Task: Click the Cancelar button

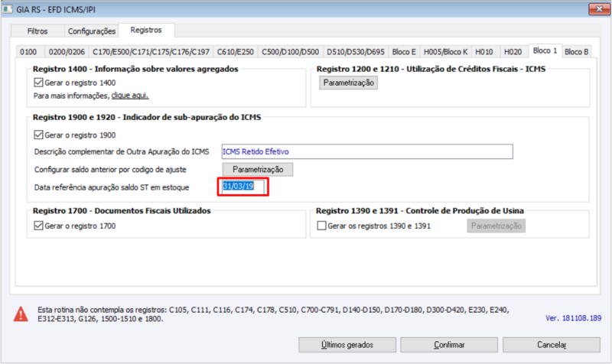Action: tap(552, 345)
